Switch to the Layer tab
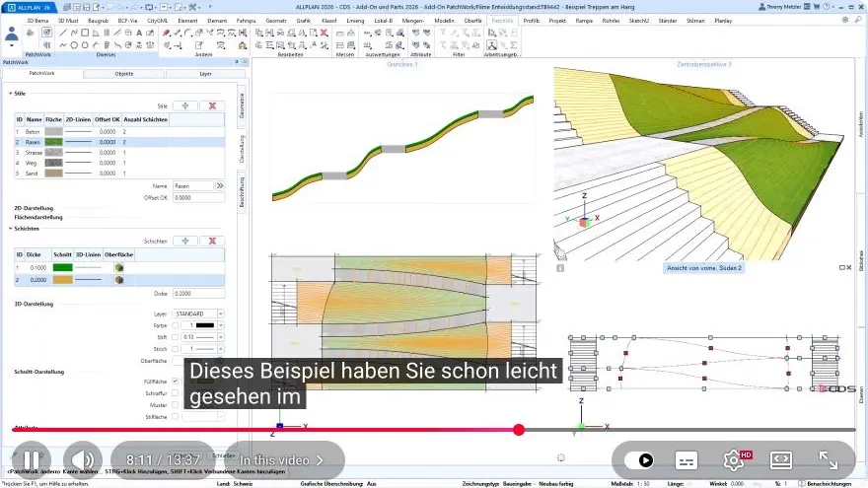 (x=205, y=74)
